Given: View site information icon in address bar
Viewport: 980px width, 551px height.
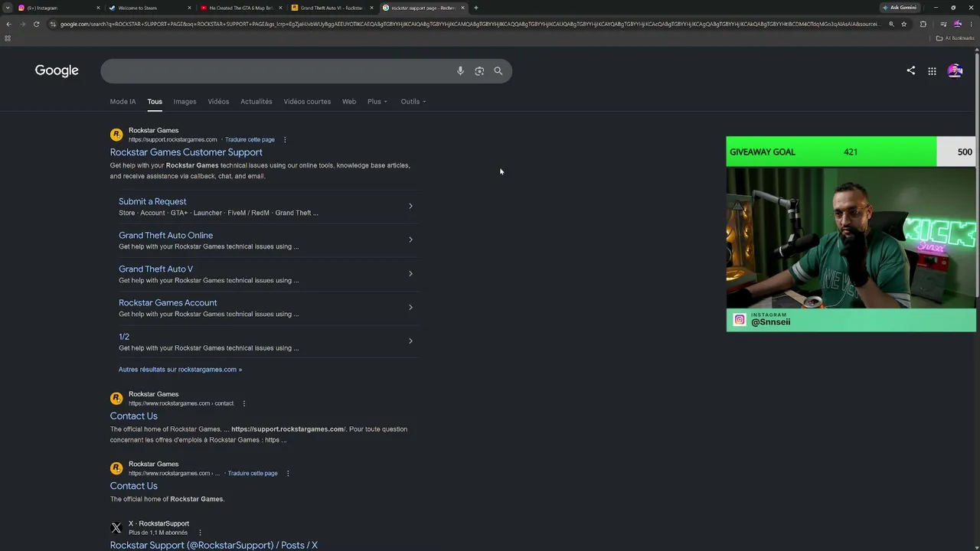Looking at the screenshot, I should (53, 24).
